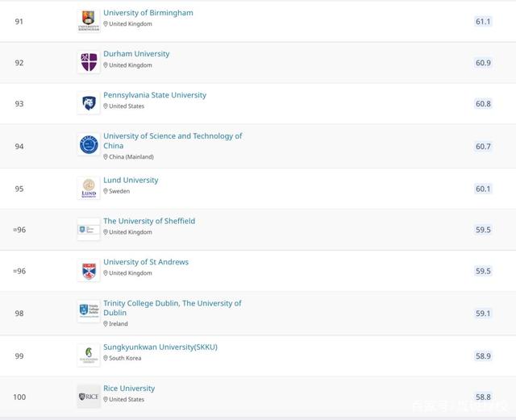Click the Lund University seal logo
Image resolution: width=516 pixels, height=420 pixels.
coord(89,189)
